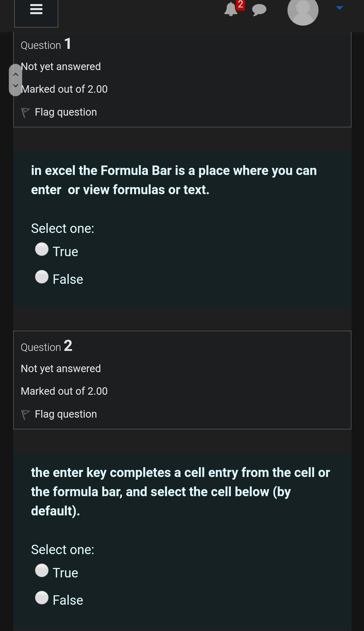Image resolution: width=364 pixels, height=631 pixels.
Task: Click the down chevron on the left edge
Action: 16,86
